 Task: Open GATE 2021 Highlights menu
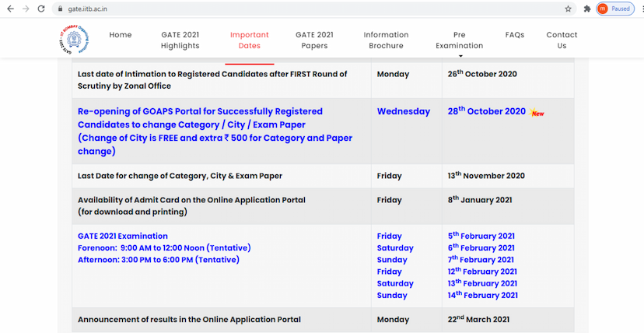[x=180, y=40]
